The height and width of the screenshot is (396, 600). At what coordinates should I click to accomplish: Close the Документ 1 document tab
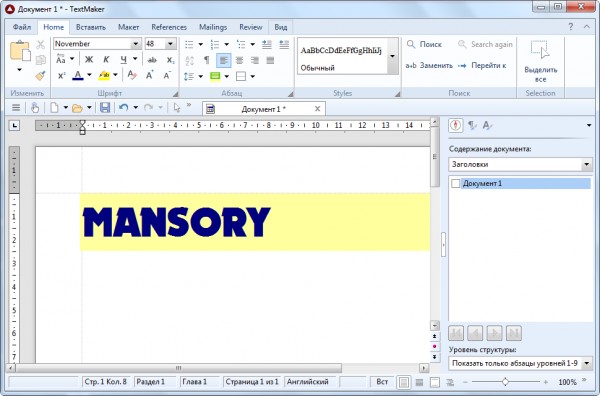point(317,109)
